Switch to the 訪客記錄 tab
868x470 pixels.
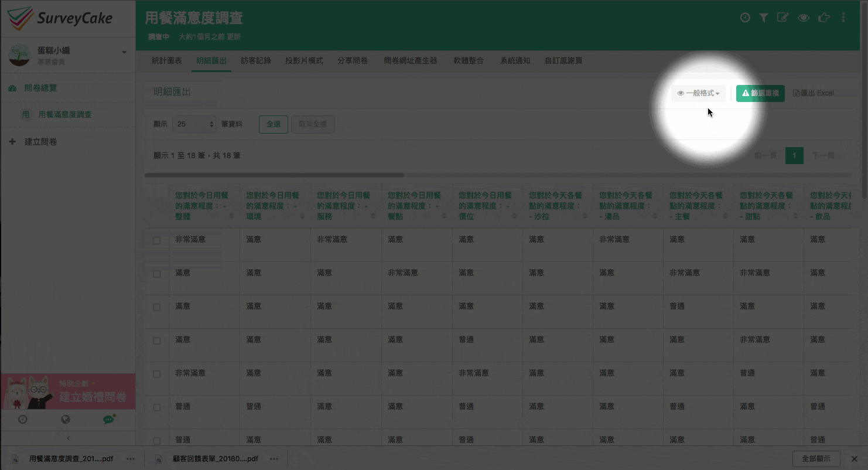pos(256,61)
